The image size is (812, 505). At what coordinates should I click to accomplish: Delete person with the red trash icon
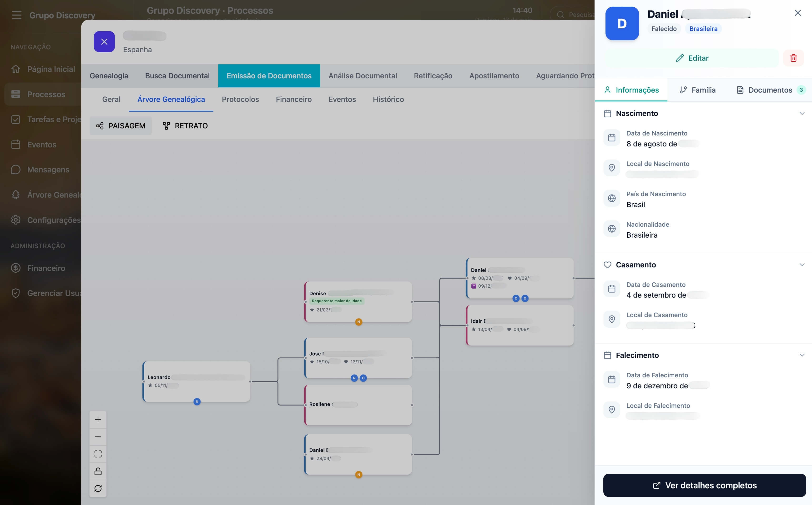click(793, 58)
